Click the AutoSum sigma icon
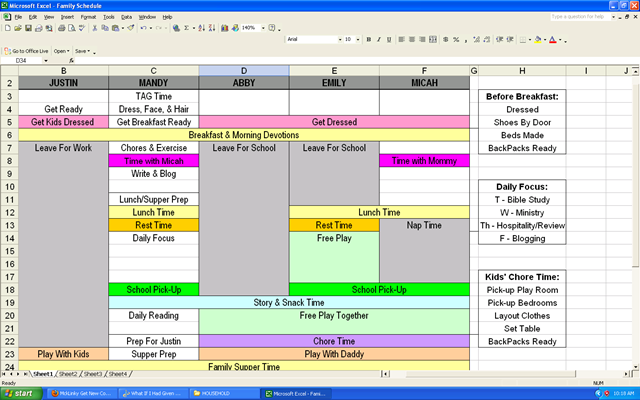Viewport: 640px width, 400px height. point(187,28)
